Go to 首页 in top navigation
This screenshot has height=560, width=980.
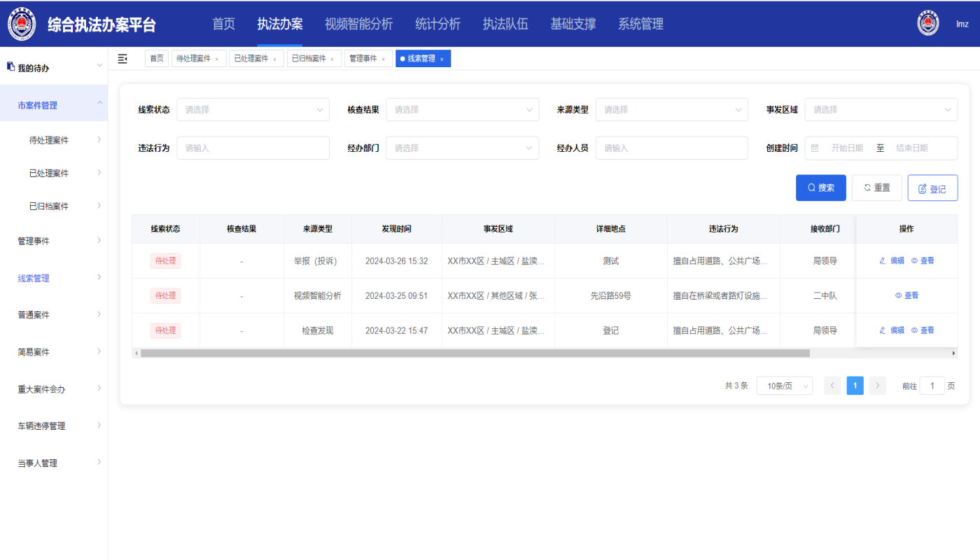223,24
